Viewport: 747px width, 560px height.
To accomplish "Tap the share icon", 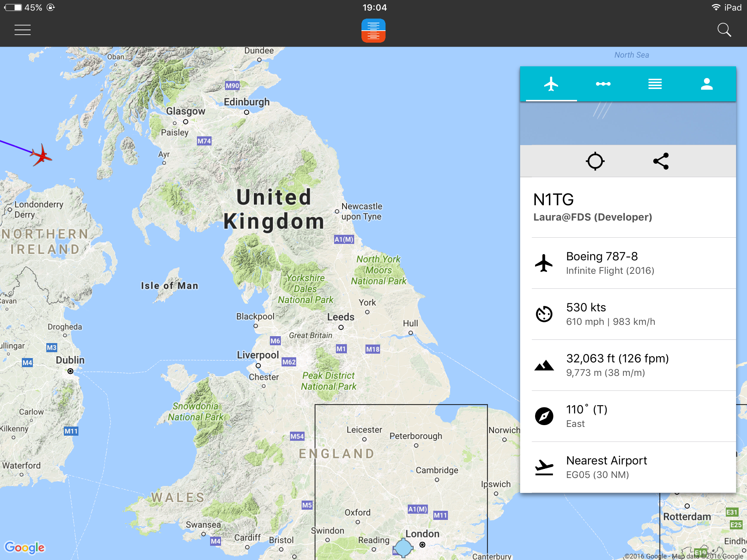I will click(x=661, y=161).
